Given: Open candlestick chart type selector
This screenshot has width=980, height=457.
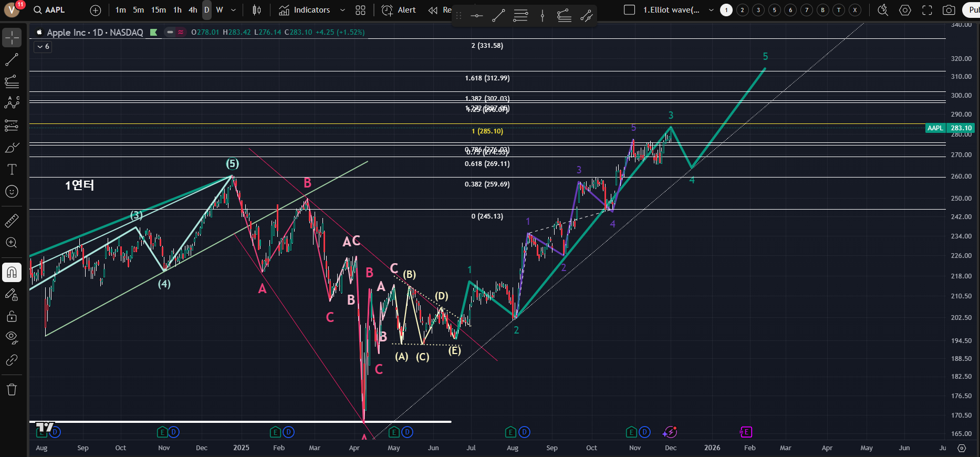Looking at the screenshot, I should (256, 10).
